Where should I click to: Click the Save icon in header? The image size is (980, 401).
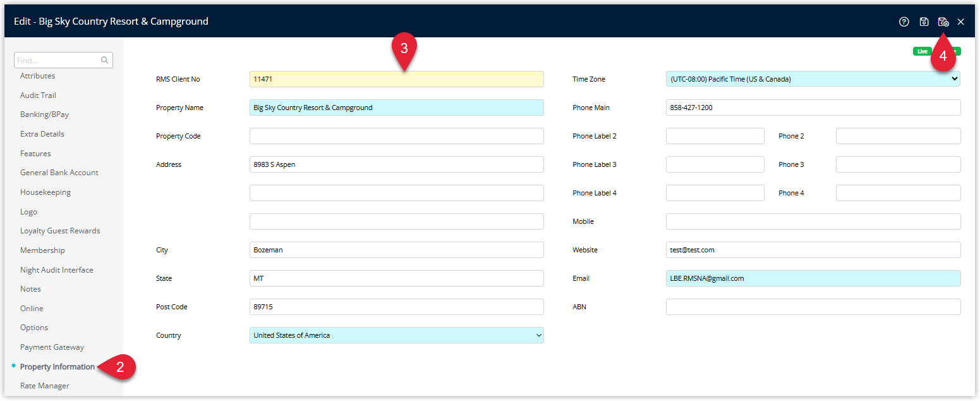click(924, 22)
